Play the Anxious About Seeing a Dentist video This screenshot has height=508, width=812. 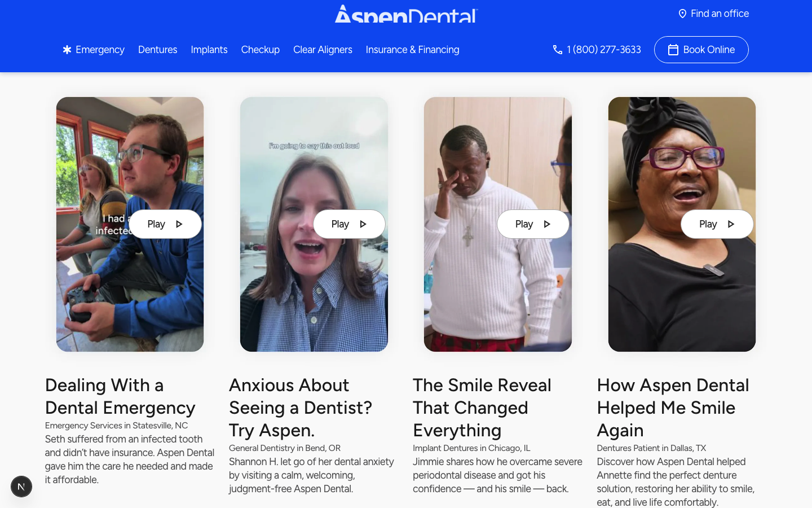pos(349,224)
